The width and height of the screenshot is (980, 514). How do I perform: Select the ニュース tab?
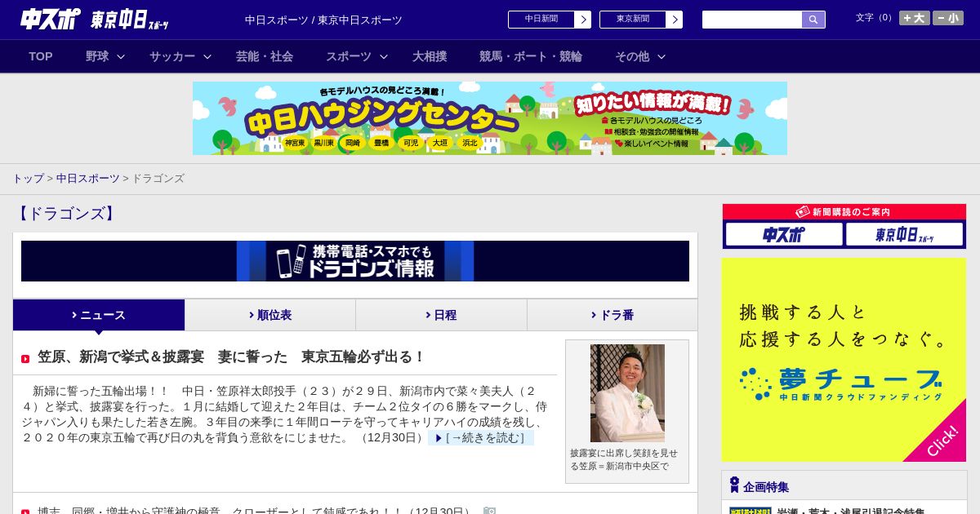(99, 315)
